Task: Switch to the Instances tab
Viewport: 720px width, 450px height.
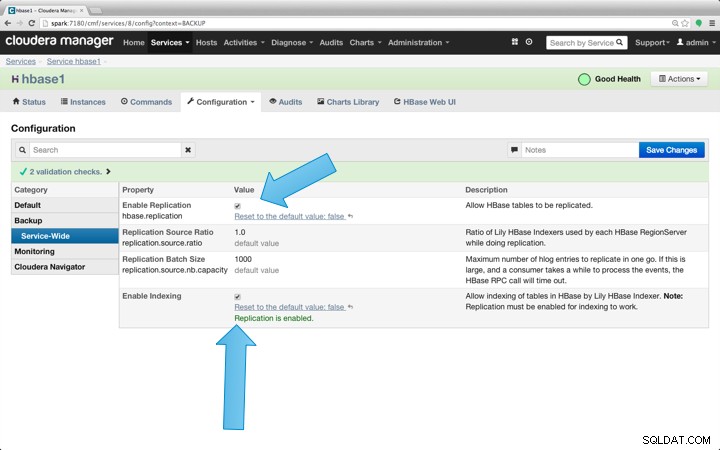Action: (83, 102)
